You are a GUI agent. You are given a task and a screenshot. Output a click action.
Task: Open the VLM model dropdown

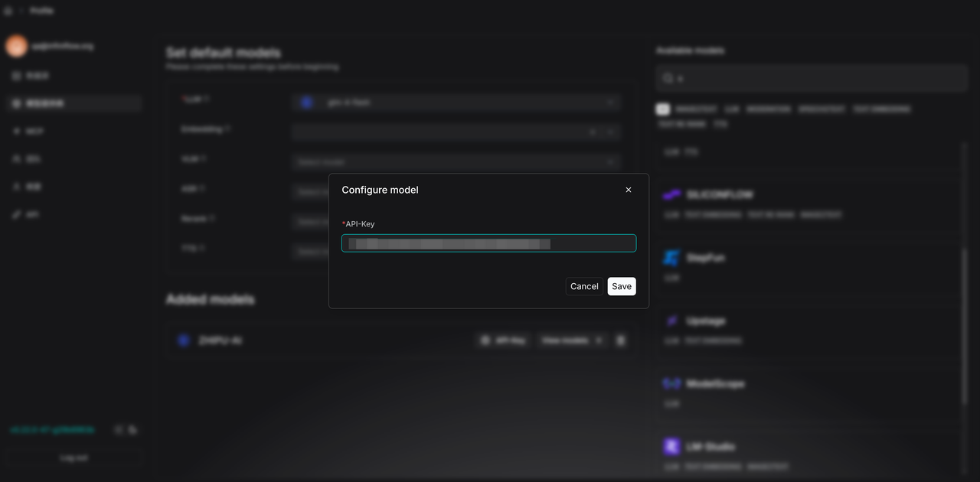point(456,161)
